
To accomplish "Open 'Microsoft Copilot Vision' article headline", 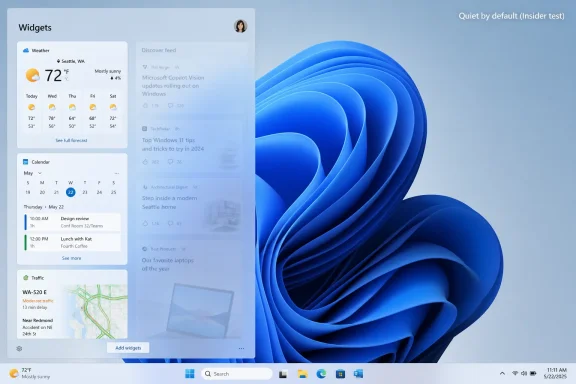I will click(x=173, y=86).
